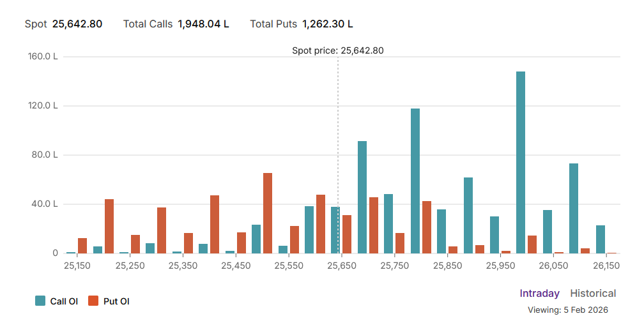Switch to the Intraday tab

pos(539,294)
